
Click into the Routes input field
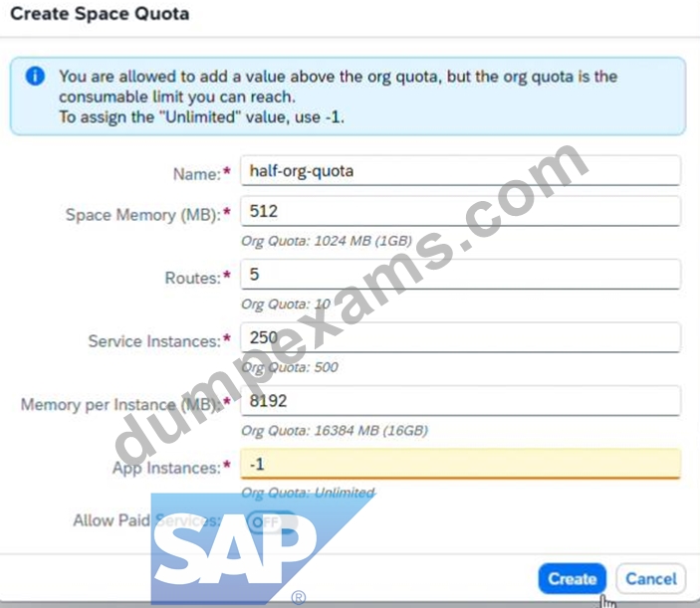tap(460, 275)
